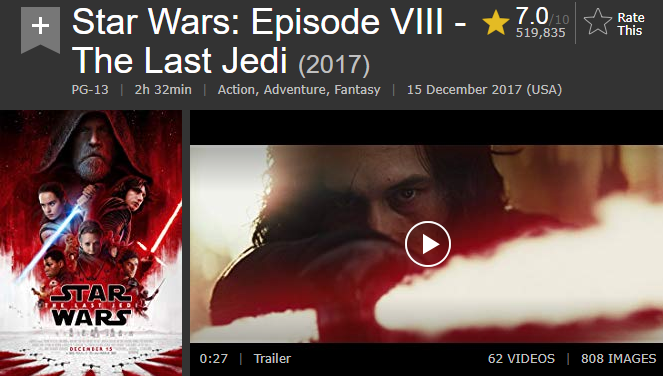Add the movie to Watchlist via plus ribbon
Viewport: 663px width, 376px height.
pos(40,30)
